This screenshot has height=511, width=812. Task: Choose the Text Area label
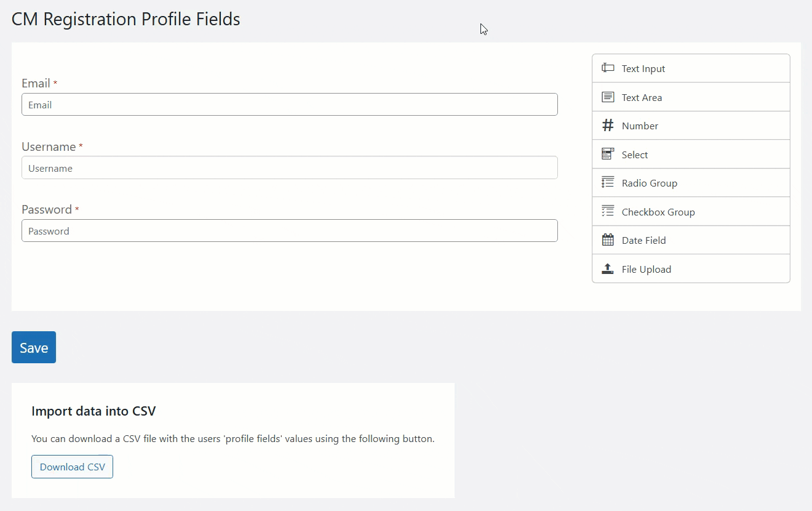(642, 97)
